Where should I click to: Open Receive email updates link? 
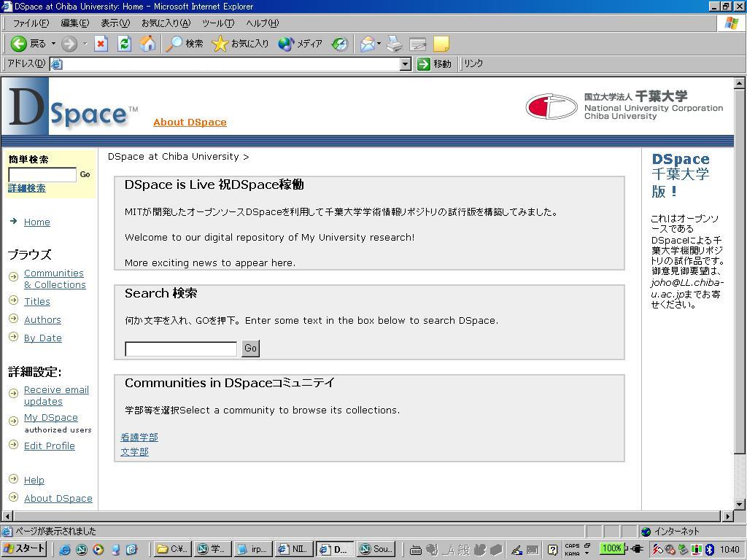click(x=56, y=395)
